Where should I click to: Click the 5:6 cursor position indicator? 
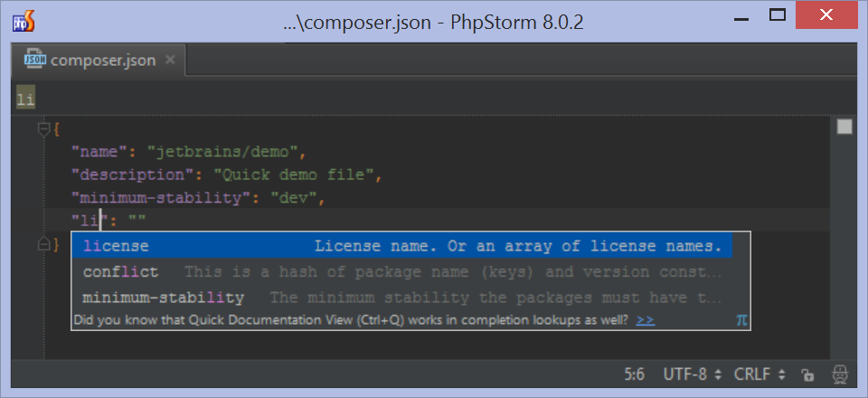[634, 374]
